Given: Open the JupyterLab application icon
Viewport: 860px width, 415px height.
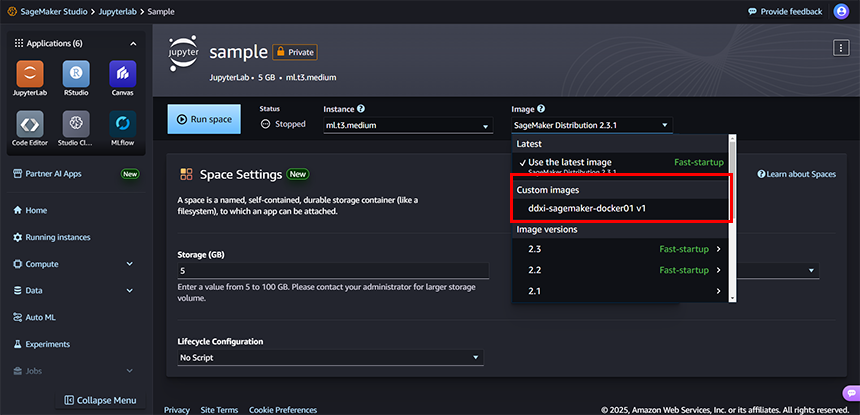Looking at the screenshot, I should pyautogui.click(x=30, y=74).
